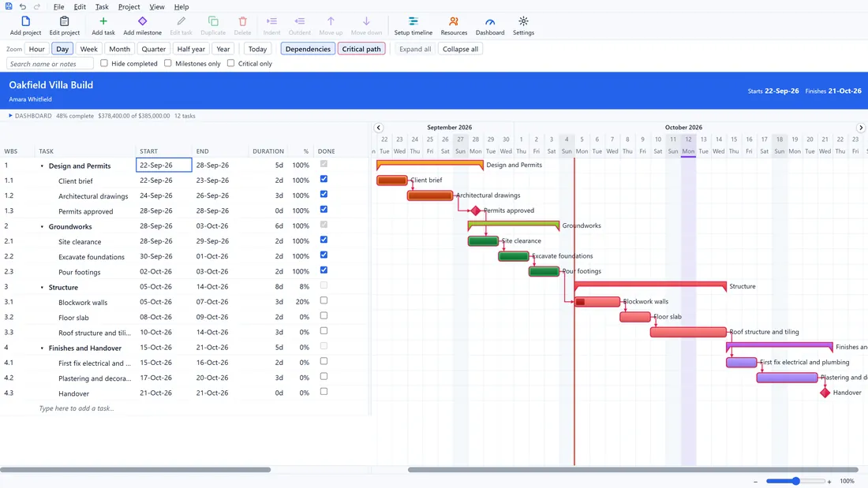Click the search name or notes field

tap(50, 64)
